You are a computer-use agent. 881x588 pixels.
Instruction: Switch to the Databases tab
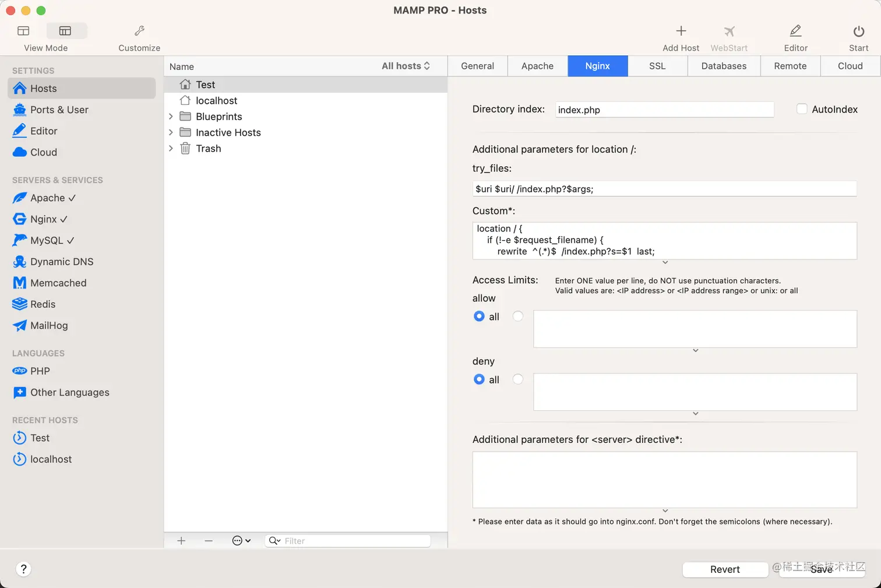pos(724,66)
